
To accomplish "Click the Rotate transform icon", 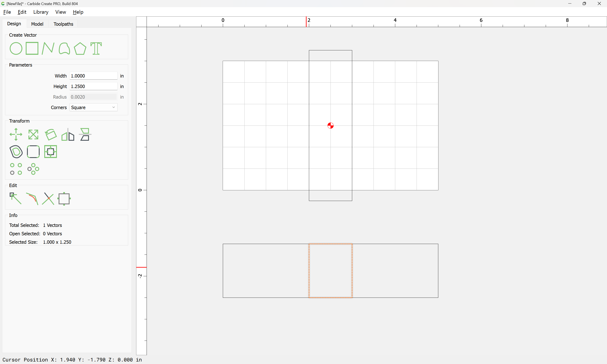I will [x=51, y=134].
